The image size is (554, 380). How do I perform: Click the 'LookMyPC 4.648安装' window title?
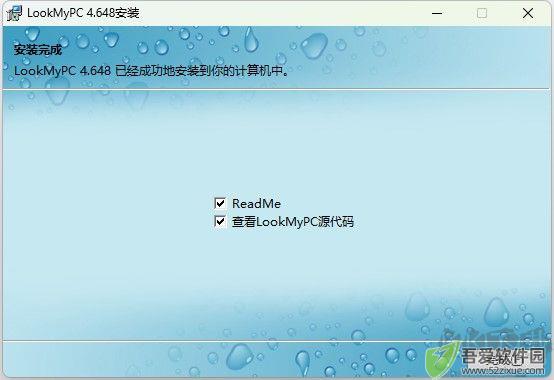(x=83, y=13)
